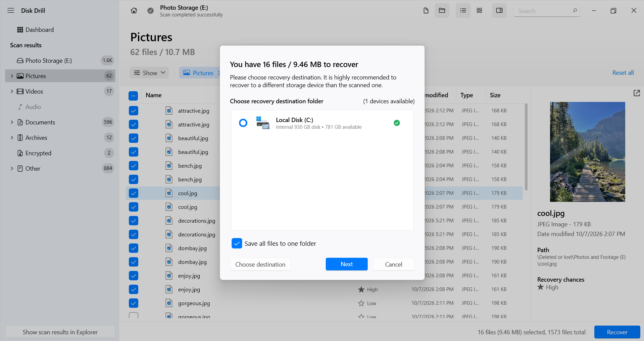This screenshot has width=644, height=341.
Task: Click the Next button in the dialog
Action: pos(347,264)
